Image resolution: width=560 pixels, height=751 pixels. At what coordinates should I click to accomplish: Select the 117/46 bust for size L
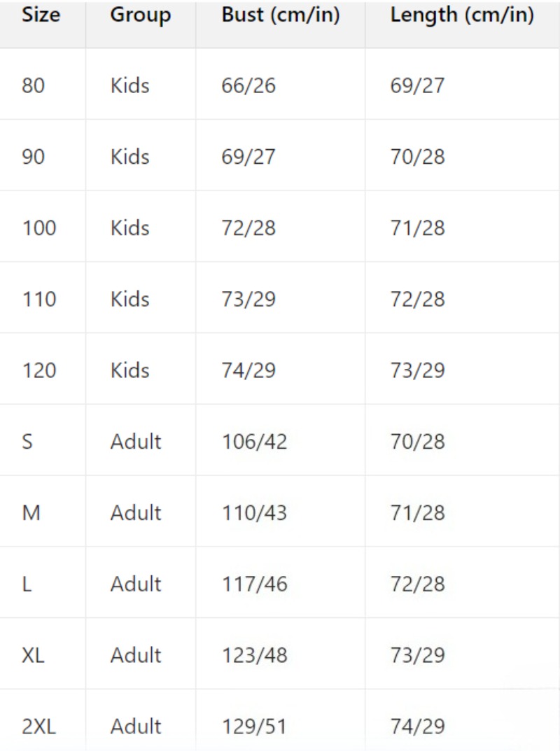coord(254,584)
